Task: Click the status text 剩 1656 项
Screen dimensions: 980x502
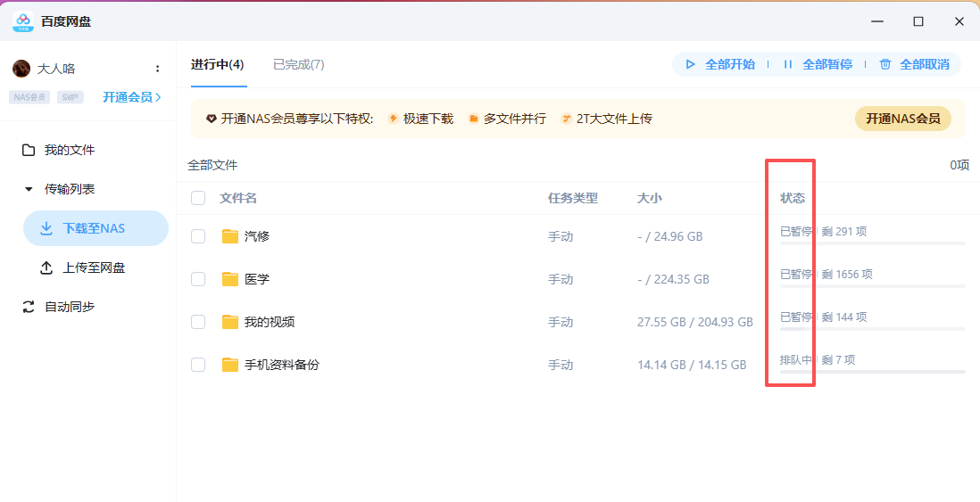Action: tap(847, 274)
